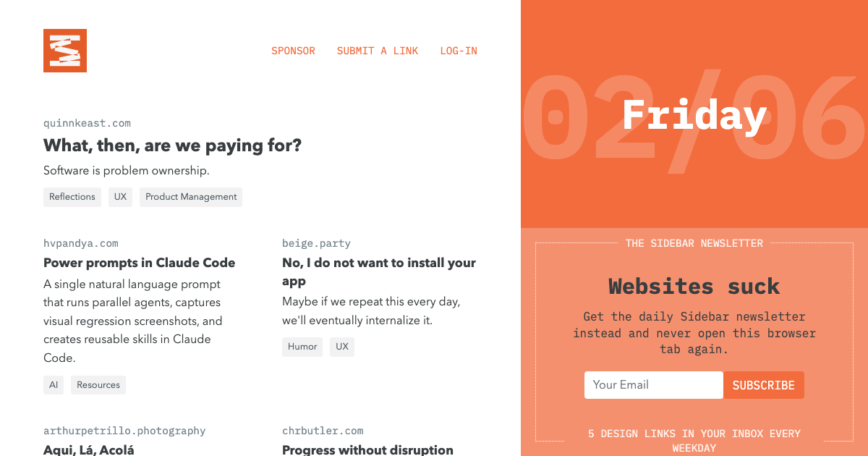Open the Product Management tag
868x456 pixels.
[190, 196]
